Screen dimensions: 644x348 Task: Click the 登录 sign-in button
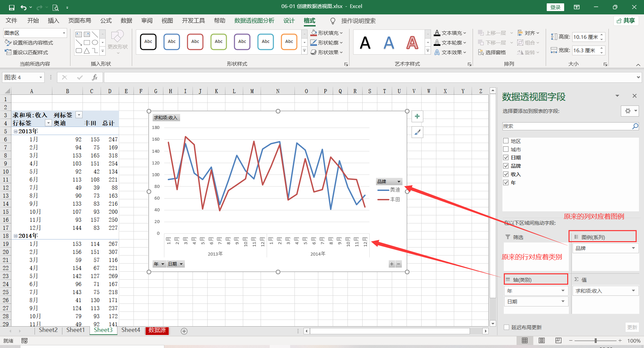coord(555,7)
